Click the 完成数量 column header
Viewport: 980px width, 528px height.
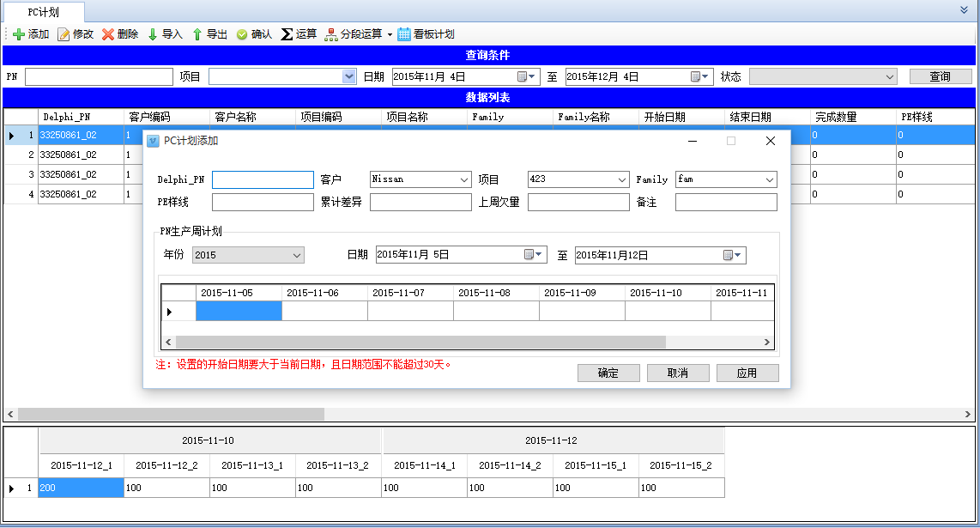click(x=853, y=117)
